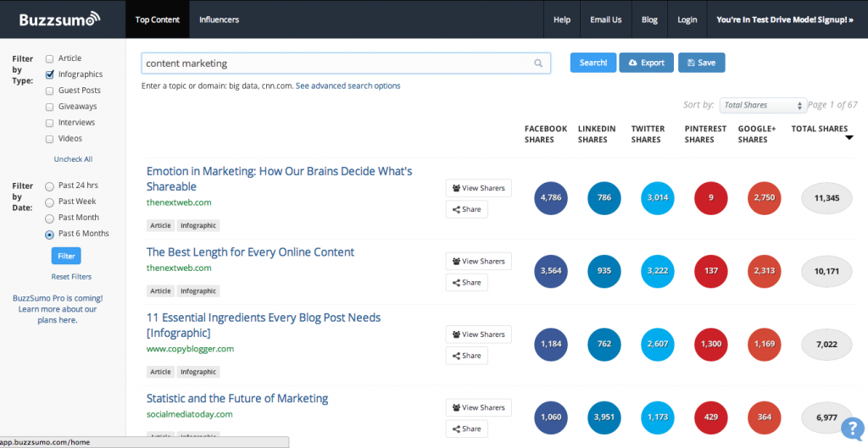
Task: Click www.copyblogger.com domain link
Action: pyautogui.click(x=190, y=349)
